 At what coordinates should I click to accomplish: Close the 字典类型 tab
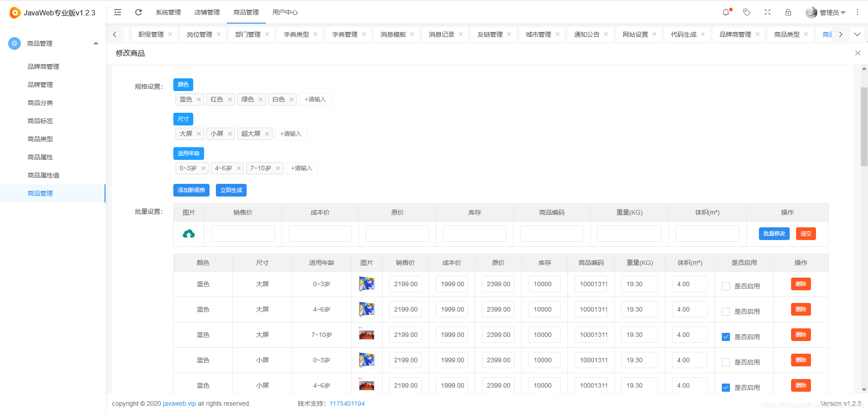(315, 34)
